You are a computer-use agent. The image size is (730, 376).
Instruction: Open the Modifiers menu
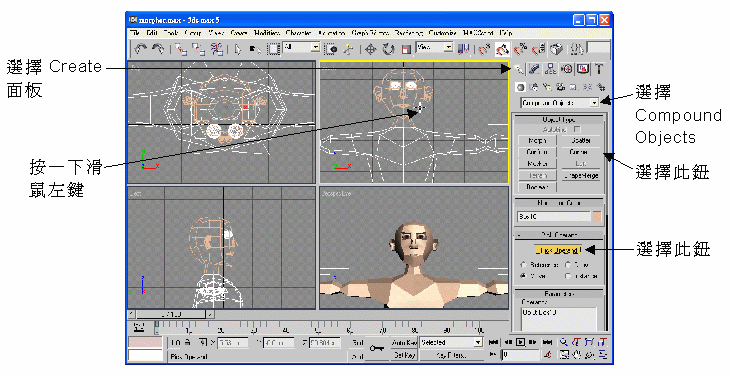click(x=267, y=33)
